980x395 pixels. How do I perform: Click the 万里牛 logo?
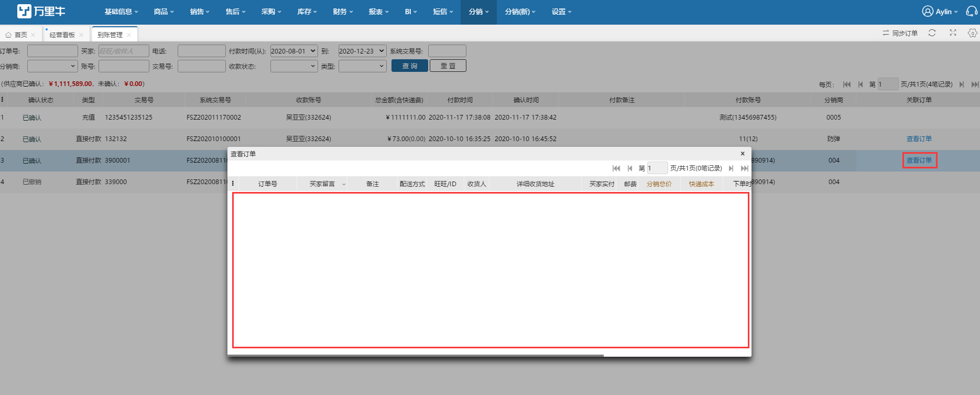coord(41,11)
